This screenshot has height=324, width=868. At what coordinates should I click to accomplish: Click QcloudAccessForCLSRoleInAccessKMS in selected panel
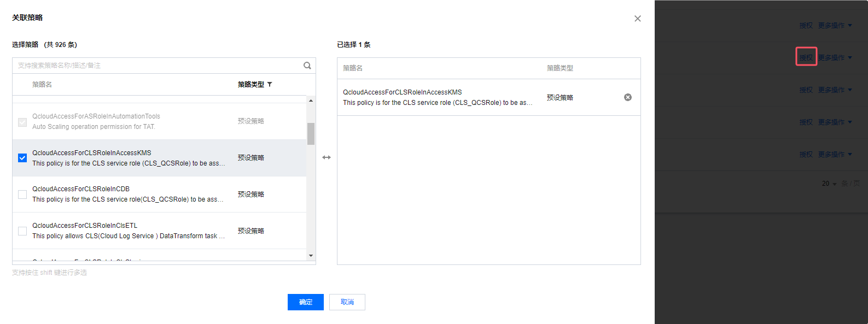tap(403, 92)
